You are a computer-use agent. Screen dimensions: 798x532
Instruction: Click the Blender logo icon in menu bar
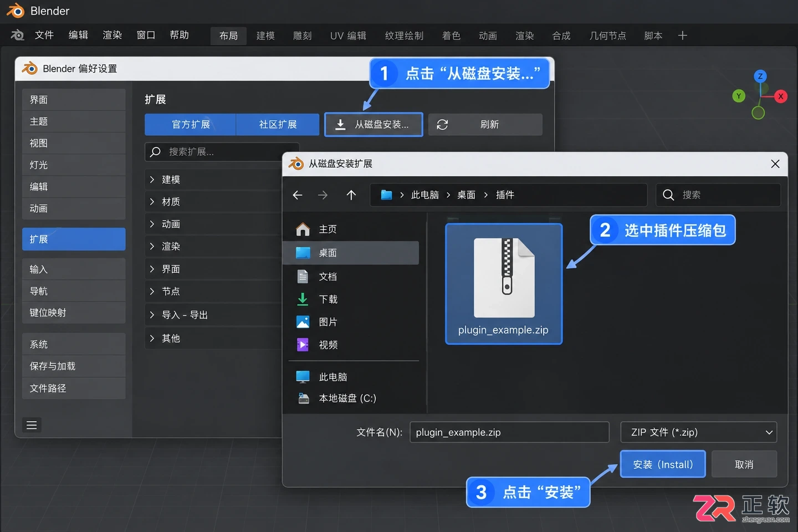(18, 35)
